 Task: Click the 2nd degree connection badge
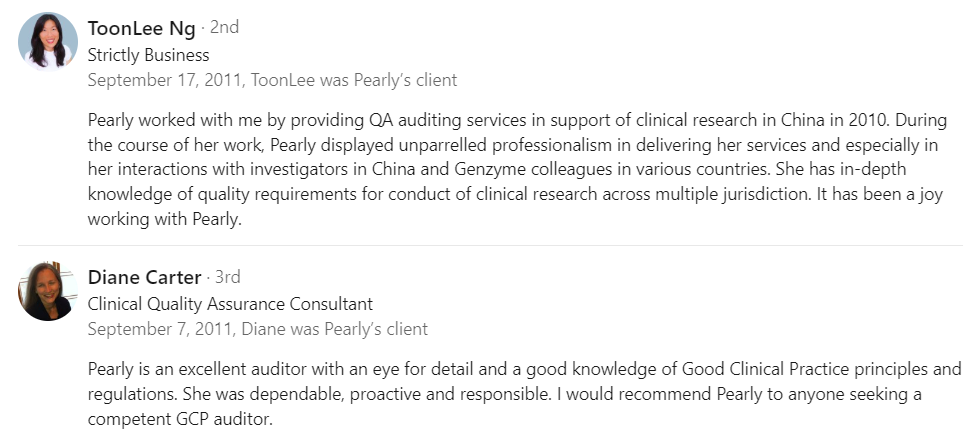(224, 28)
